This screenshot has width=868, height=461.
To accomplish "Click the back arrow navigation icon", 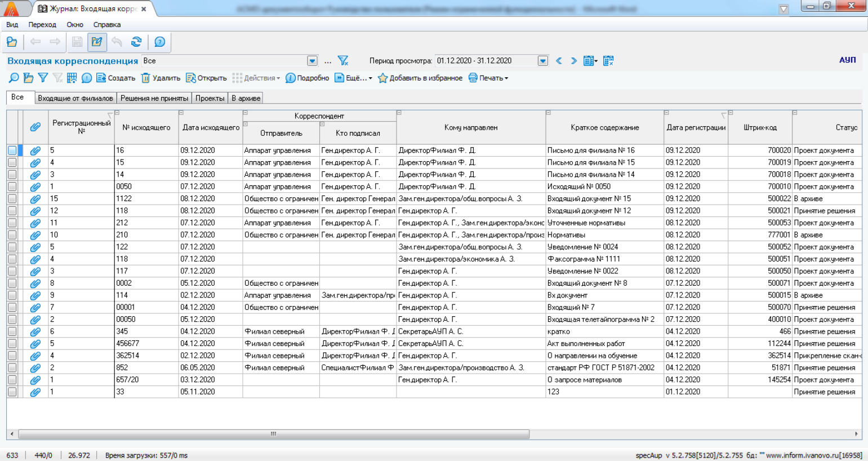I will pyautogui.click(x=35, y=42).
